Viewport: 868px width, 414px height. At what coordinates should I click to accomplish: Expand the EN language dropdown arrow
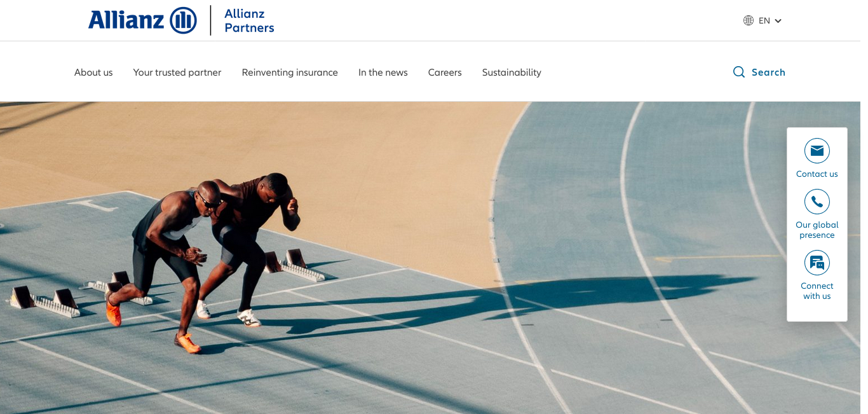click(x=778, y=21)
